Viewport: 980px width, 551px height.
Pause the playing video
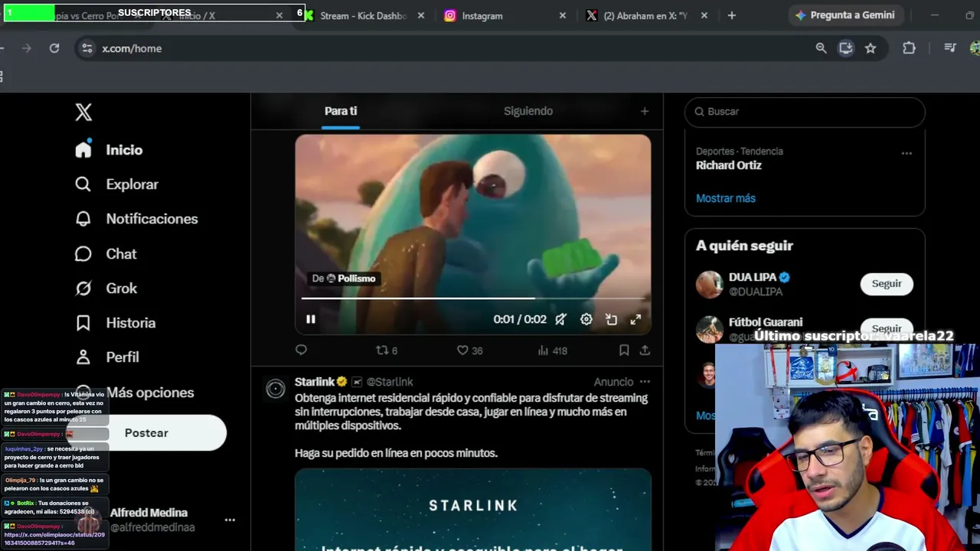click(x=311, y=319)
